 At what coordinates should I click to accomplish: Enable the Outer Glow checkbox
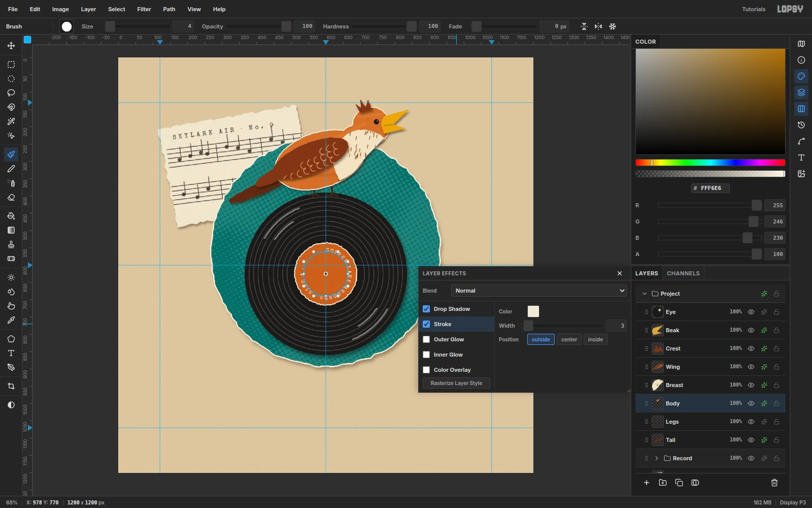pos(426,339)
